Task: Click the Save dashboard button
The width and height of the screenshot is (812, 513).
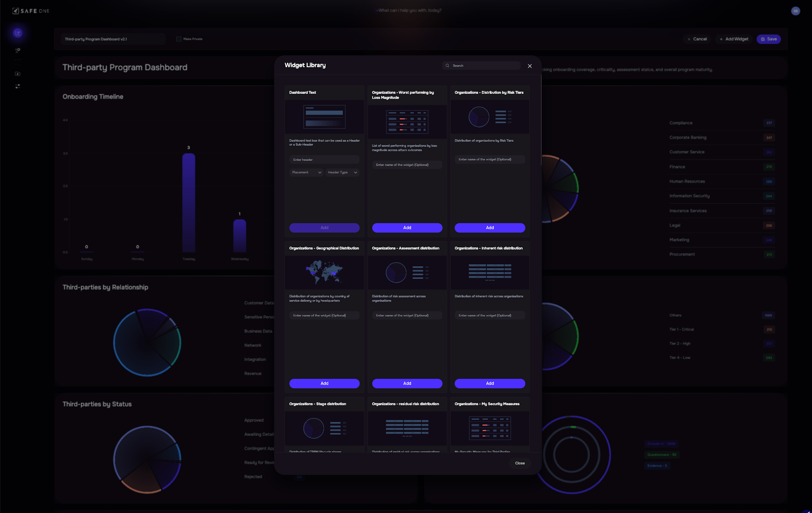Action: tap(768, 39)
